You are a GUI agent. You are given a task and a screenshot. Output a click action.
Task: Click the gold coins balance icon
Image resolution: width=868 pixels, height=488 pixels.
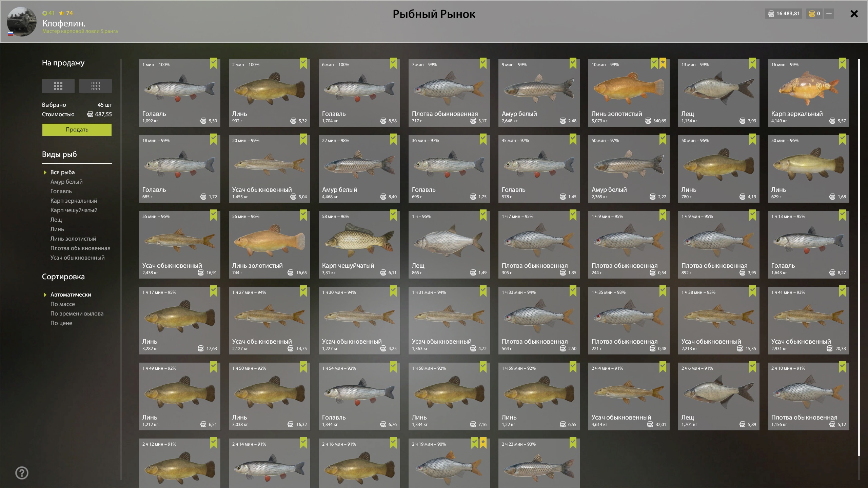pyautogui.click(x=812, y=14)
